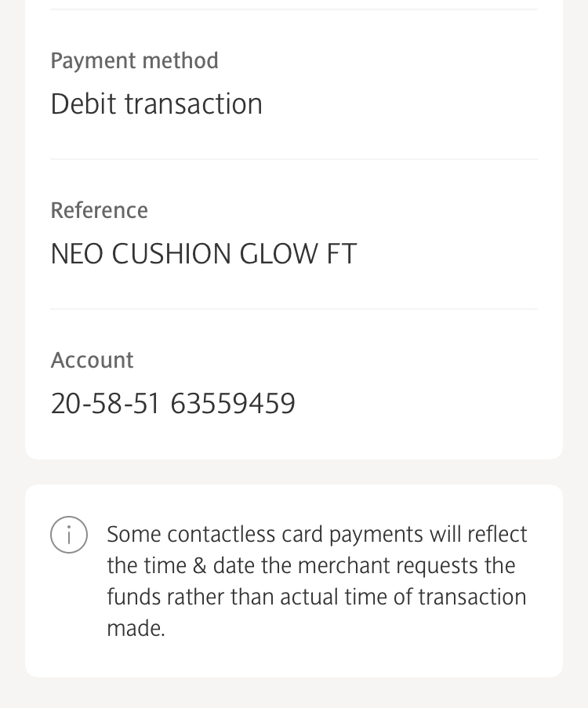
Task: Tap 'Some contactless card payments will reflect' line
Action: pos(317,535)
